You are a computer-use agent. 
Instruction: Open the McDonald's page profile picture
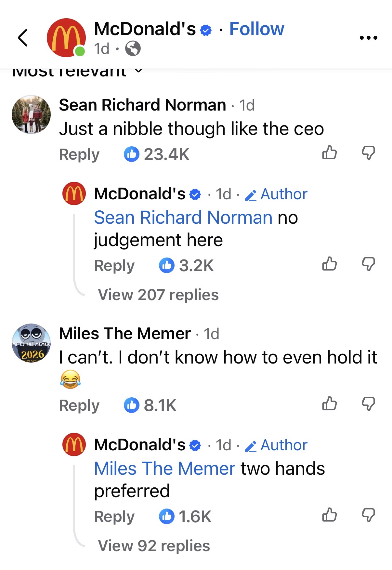(x=65, y=36)
